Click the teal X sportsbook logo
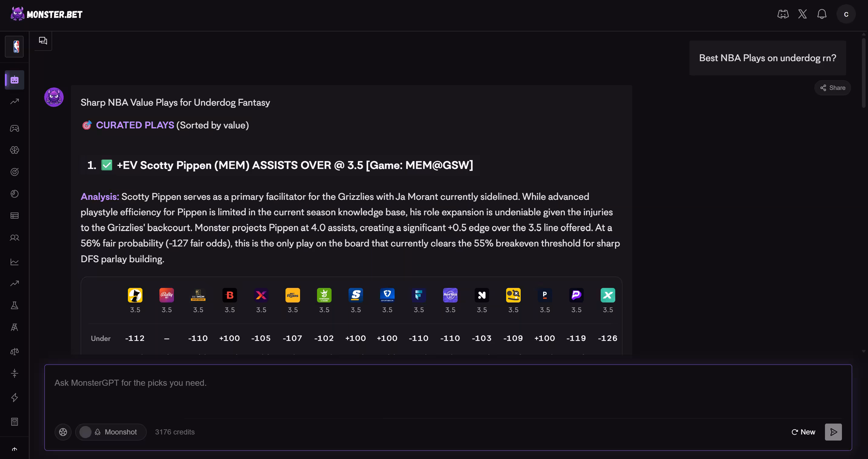Image resolution: width=868 pixels, height=459 pixels. [608, 295]
